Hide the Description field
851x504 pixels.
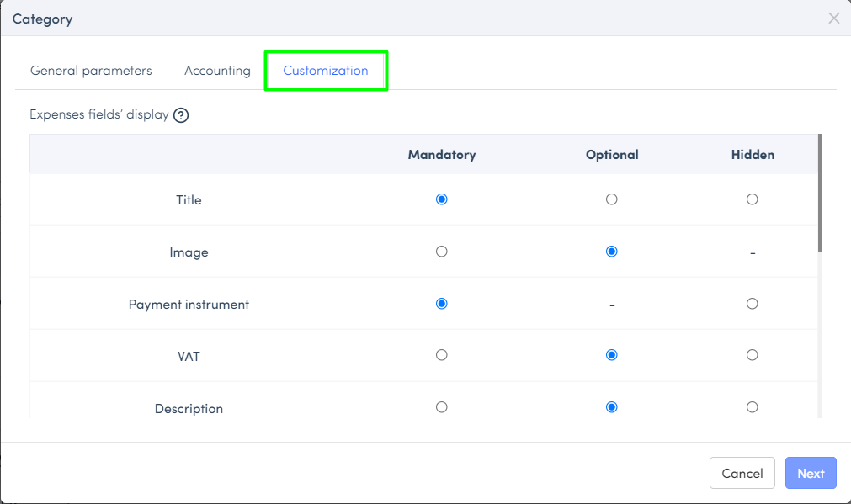(753, 407)
